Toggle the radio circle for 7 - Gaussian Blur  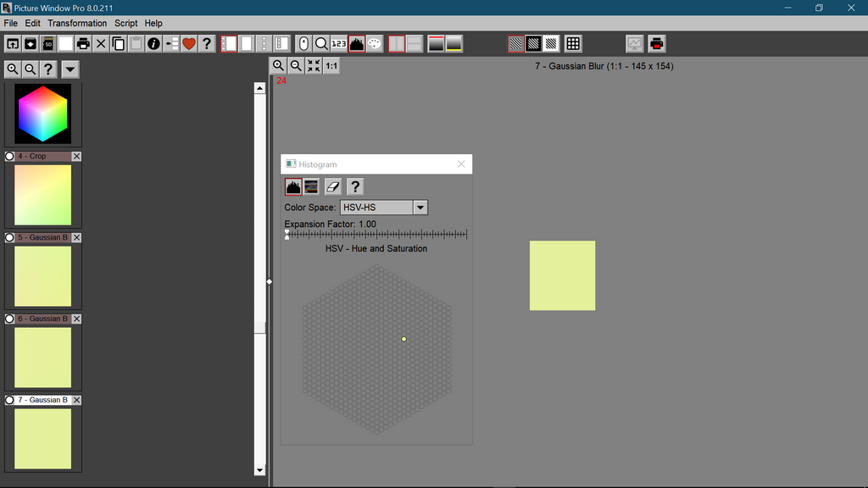coord(10,400)
